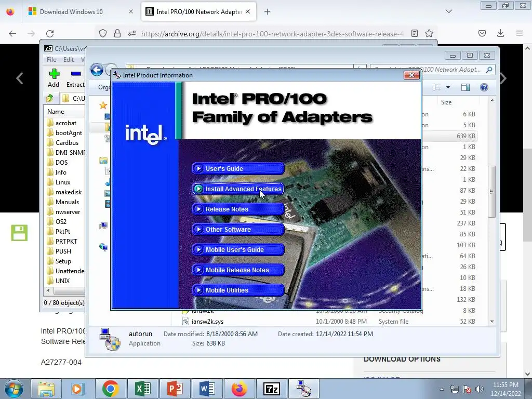Toggle Explorer preview pane icon
Screen dimensions: 532x399
coord(465,87)
